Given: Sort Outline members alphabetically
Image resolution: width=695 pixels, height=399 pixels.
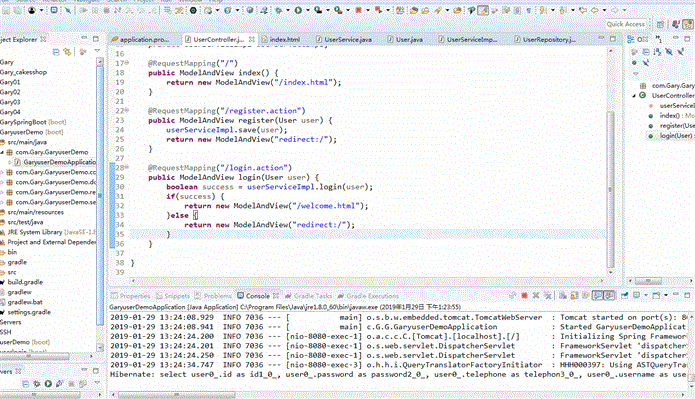Looking at the screenshot, I should click(x=657, y=52).
